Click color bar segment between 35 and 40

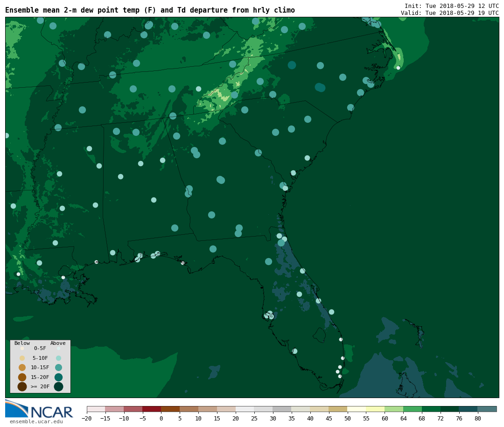301,409
